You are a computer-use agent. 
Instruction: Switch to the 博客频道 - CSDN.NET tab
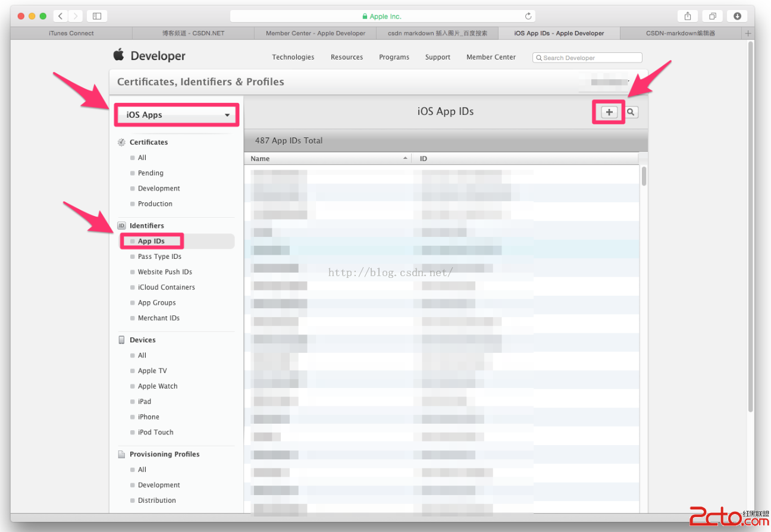pyautogui.click(x=193, y=33)
